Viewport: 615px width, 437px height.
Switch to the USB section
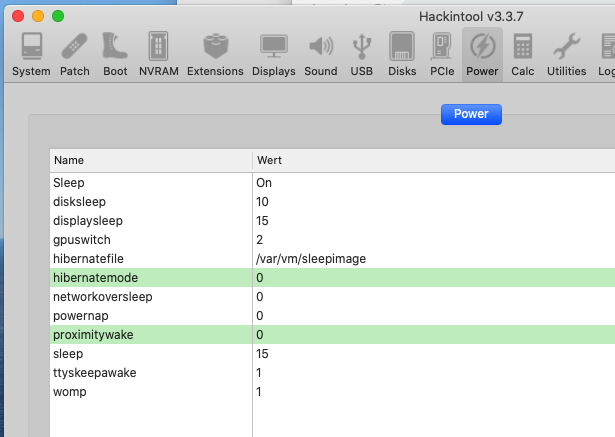pyautogui.click(x=361, y=47)
